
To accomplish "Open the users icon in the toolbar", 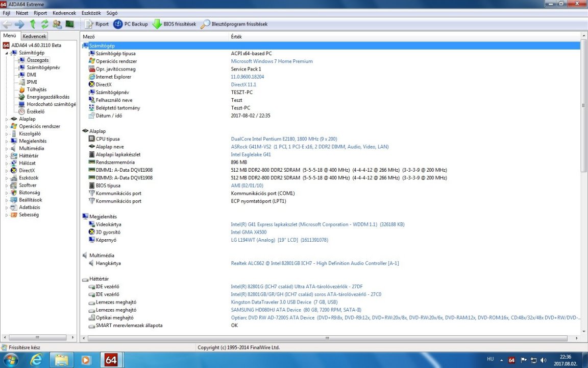I will click(x=57, y=24).
